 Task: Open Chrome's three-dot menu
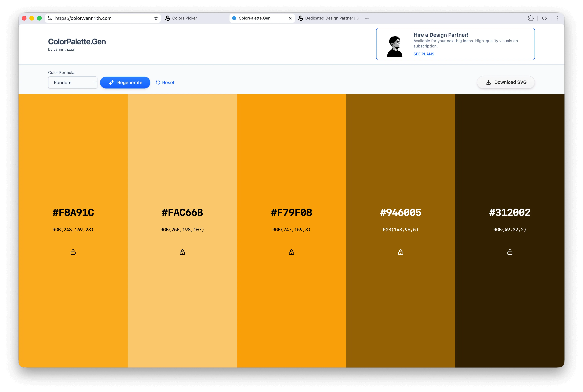click(x=558, y=18)
